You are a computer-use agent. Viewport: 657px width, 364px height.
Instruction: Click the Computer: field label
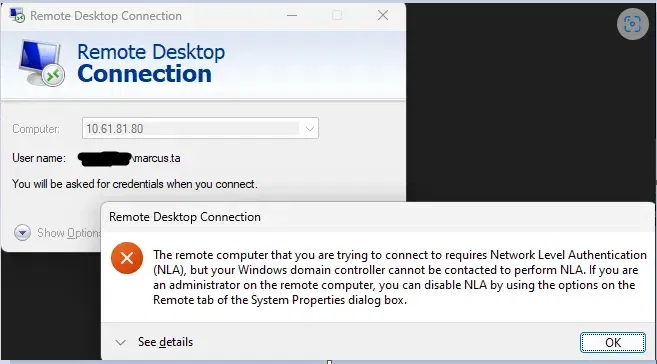[36, 129]
